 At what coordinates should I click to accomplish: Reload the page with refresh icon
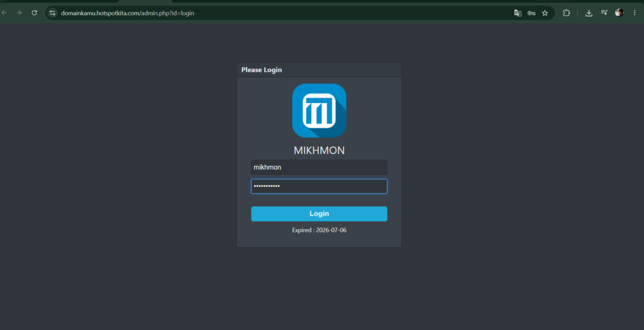coord(35,13)
